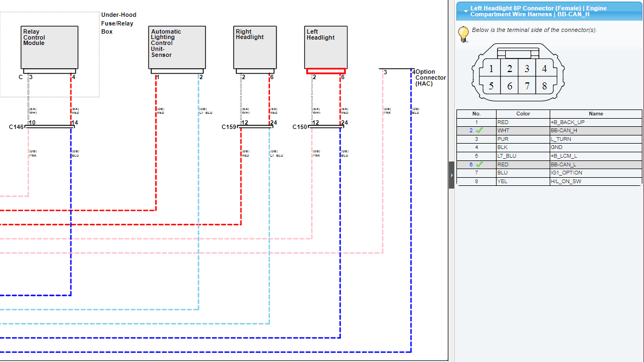Click the pin number 6 link in table
The width and height of the screenshot is (644, 362).
(471, 165)
